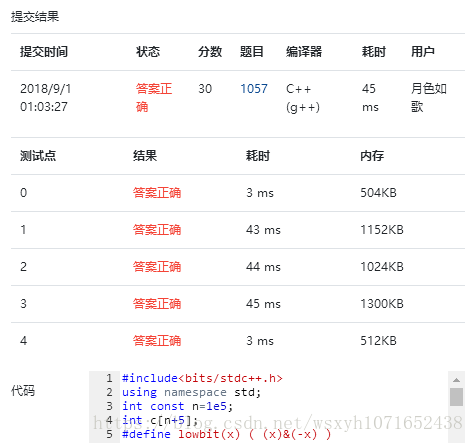The height and width of the screenshot is (443, 474).
Task: Click the code scrollbar up arrow
Action: [x=456, y=380]
